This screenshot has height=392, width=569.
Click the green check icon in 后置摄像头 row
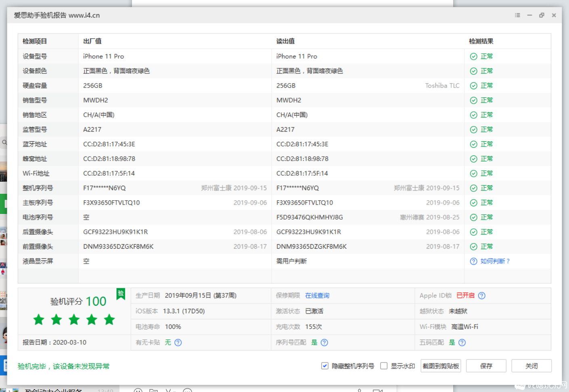pos(474,232)
